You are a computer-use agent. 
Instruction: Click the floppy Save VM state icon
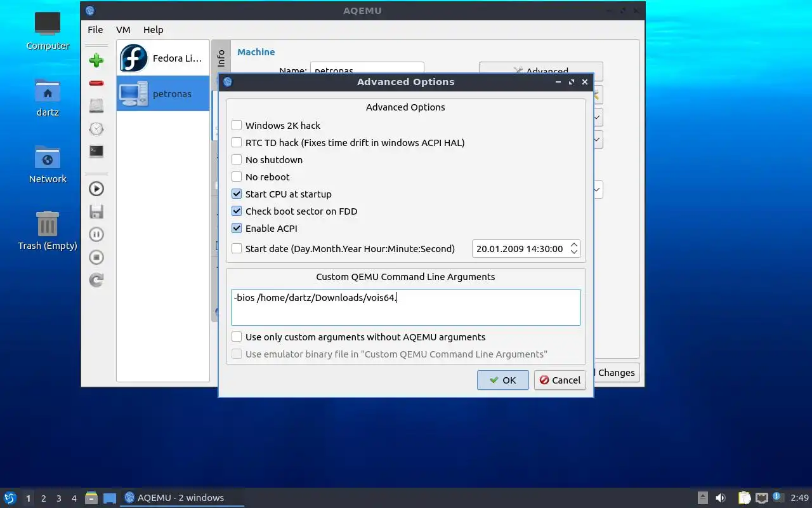[x=96, y=211]
